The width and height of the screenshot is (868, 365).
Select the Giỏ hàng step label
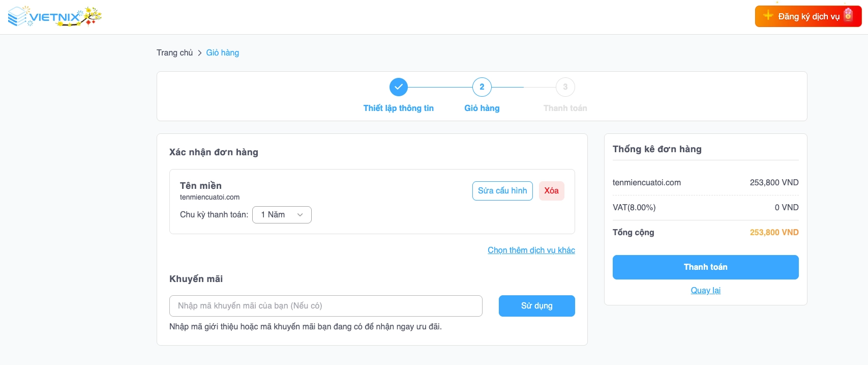(482, 108)
